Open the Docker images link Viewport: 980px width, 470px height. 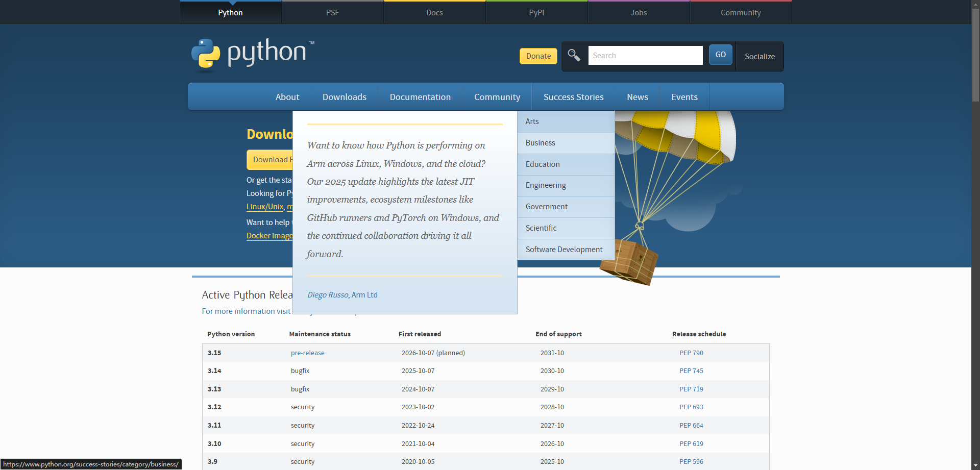[x=269, y=236]
